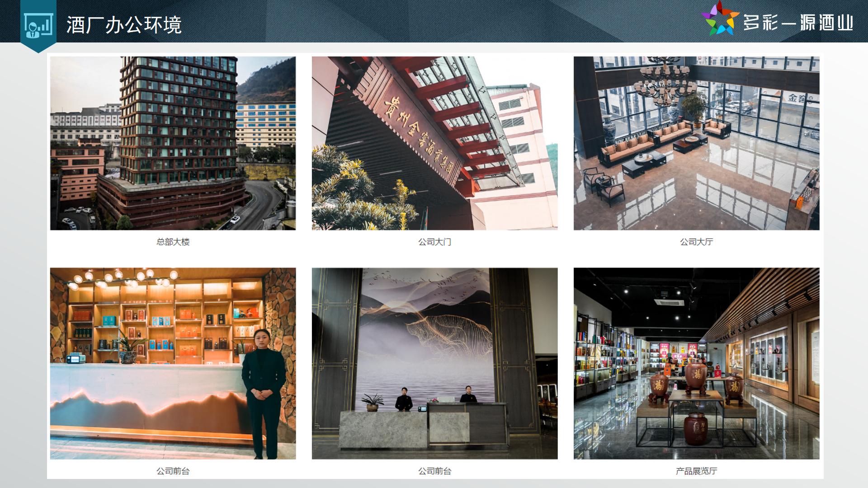The width and height of the screenshot is (868, 488).
Task: Click the woman standing at front desk
Action: coord(263,389)
